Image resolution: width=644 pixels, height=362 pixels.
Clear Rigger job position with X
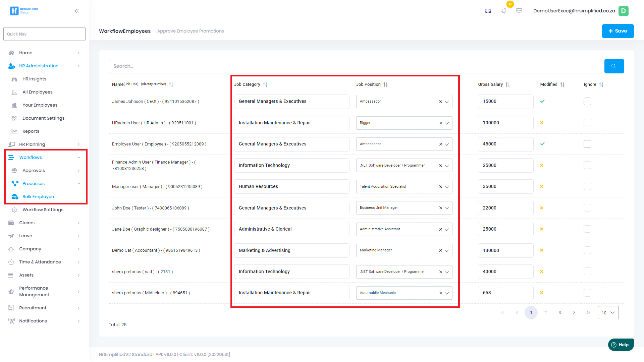(440, 123)
